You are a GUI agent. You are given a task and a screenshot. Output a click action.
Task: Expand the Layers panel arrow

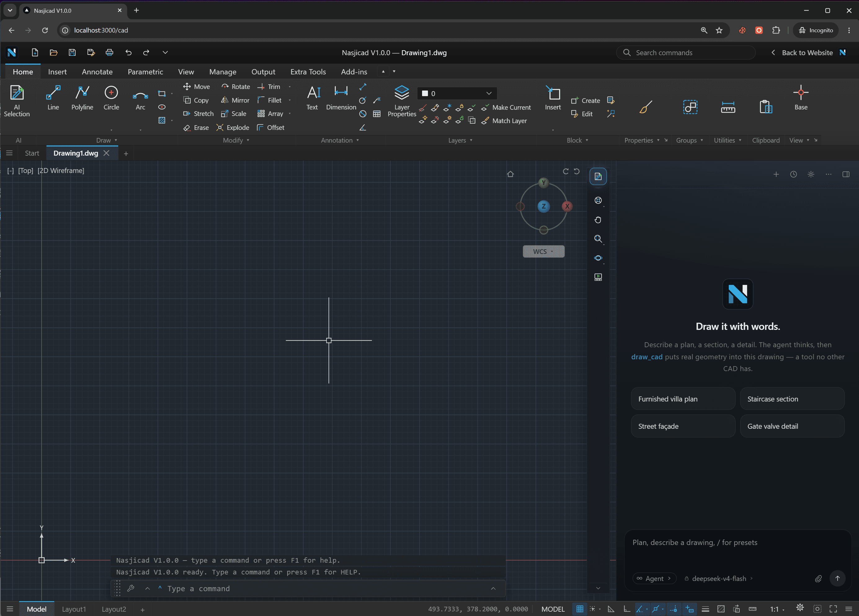[x=471, y=140]
